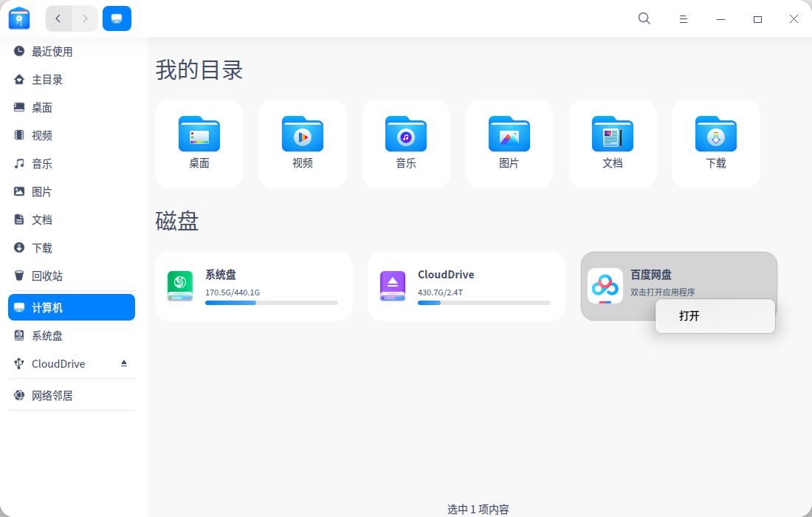Select the 回收站 sidebar icon
812x517 pixels.
18,275
